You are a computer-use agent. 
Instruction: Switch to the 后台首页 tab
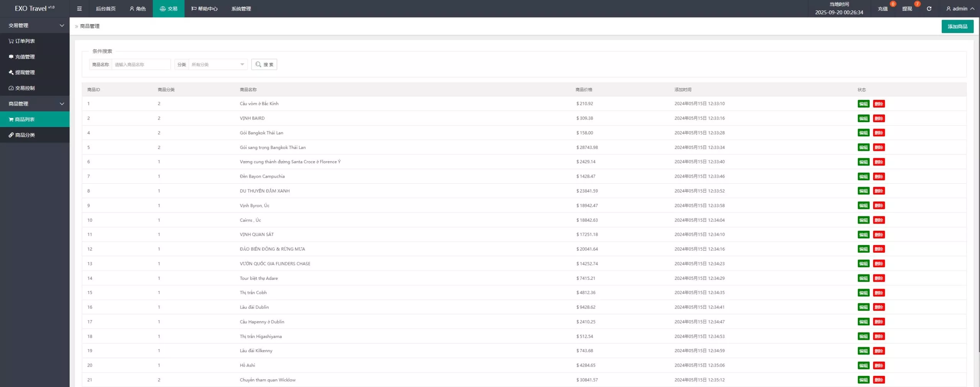106,8
